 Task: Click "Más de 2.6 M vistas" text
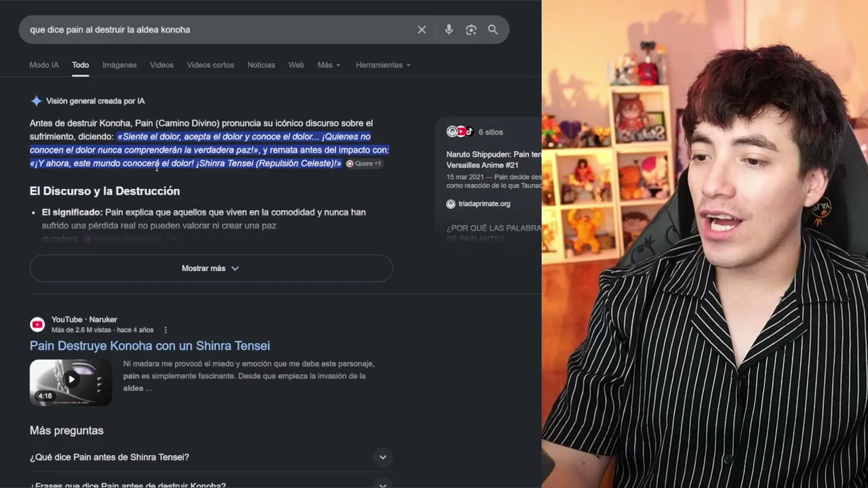tap(82, 330)
